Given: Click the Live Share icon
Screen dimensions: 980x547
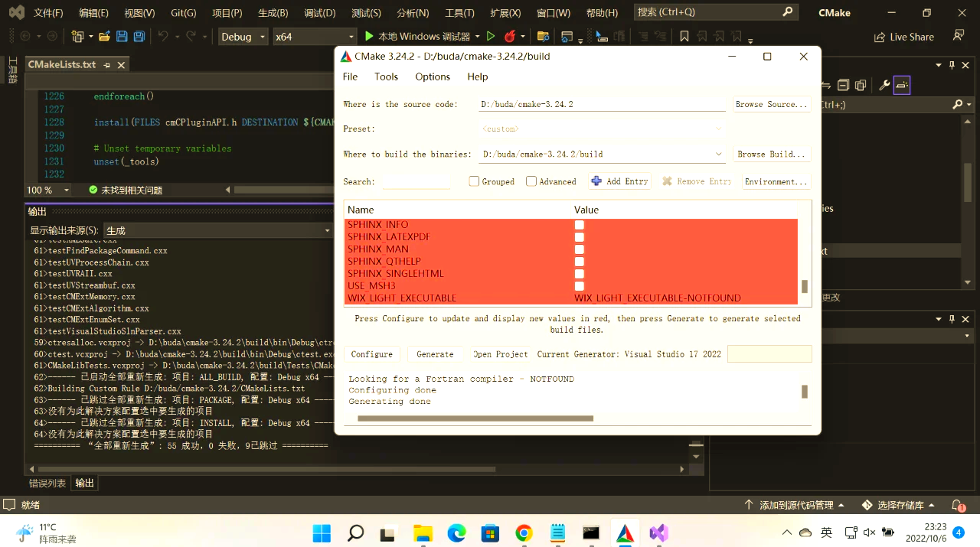Looking at the screenshot, I should pyautogui.click(x=880, y=37).
